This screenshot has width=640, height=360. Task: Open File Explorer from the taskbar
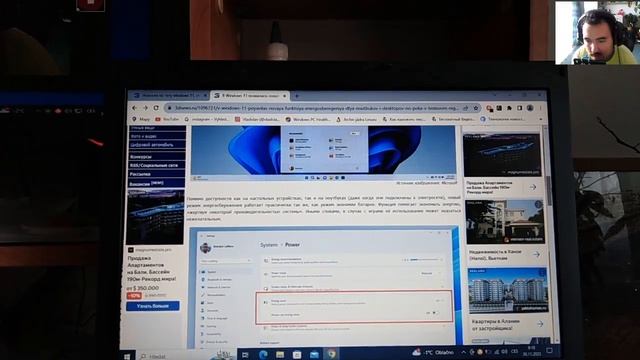(280, 355)
